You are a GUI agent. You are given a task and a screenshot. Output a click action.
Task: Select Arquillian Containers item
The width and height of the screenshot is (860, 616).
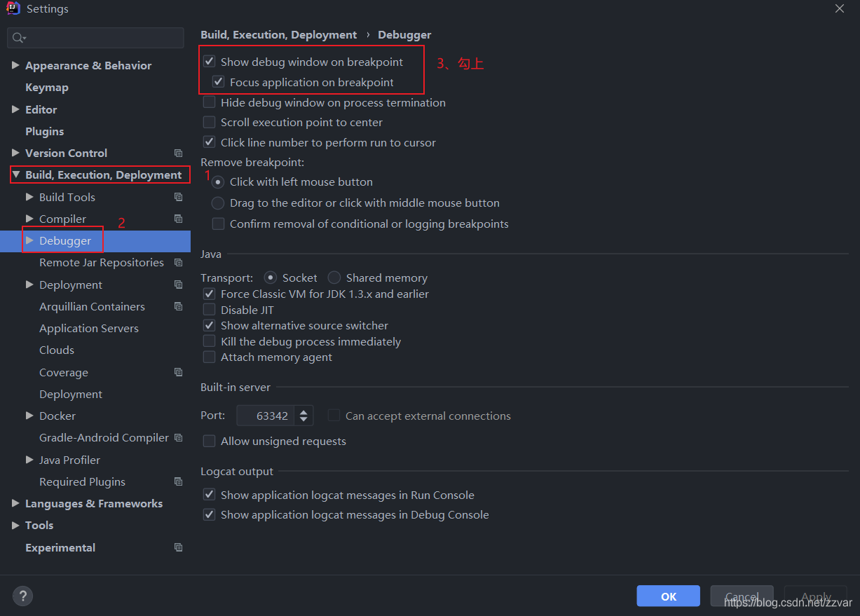[x=92, y=307]
